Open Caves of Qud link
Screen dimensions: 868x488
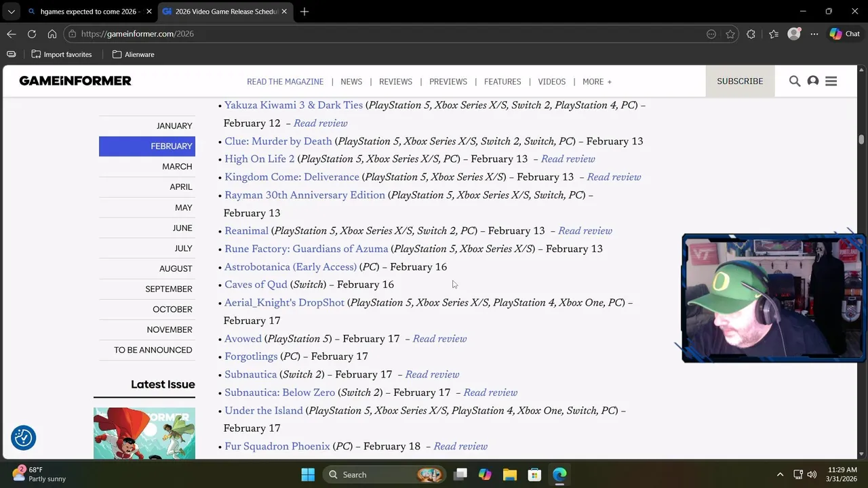click(256, 285)
